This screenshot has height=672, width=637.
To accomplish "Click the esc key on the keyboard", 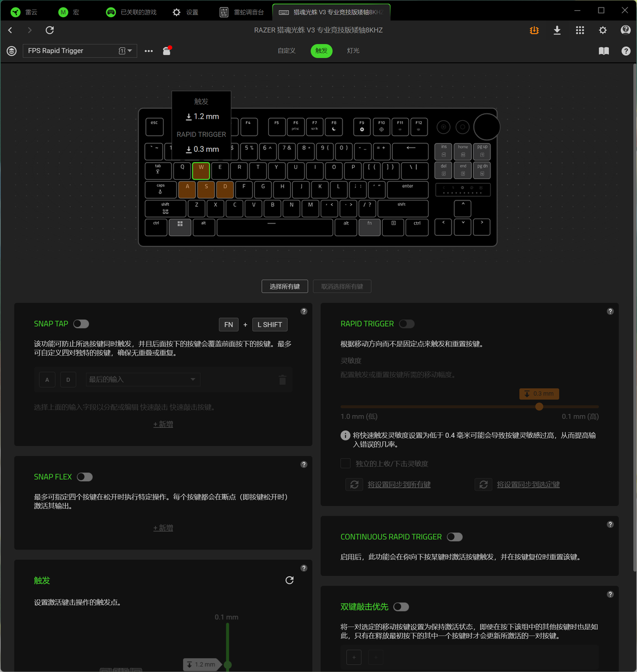I will point(154,127).
